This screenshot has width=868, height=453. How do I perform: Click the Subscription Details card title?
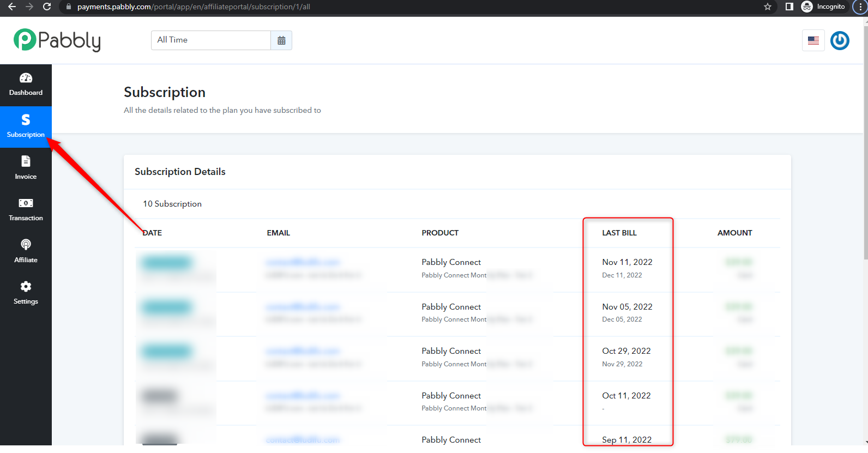(180, 172)
